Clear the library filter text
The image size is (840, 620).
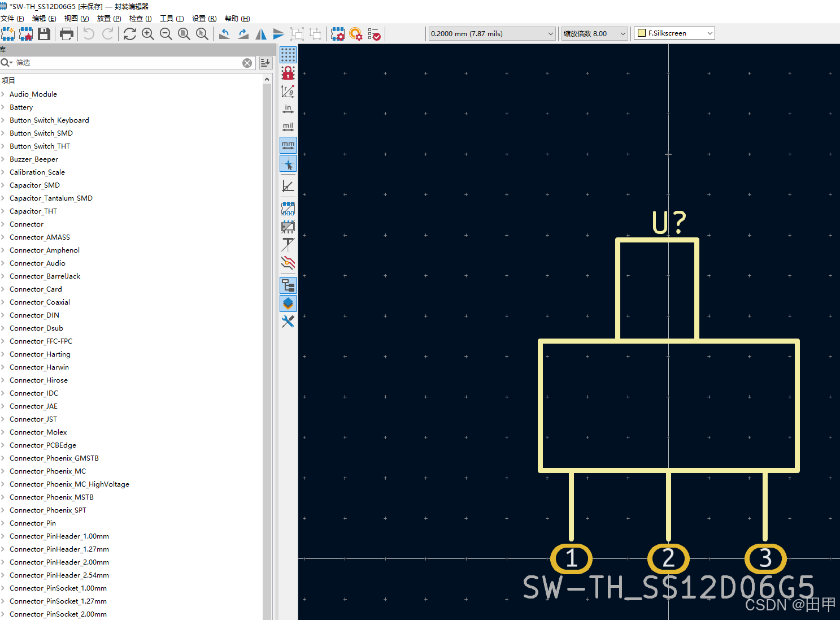point(247,63)
